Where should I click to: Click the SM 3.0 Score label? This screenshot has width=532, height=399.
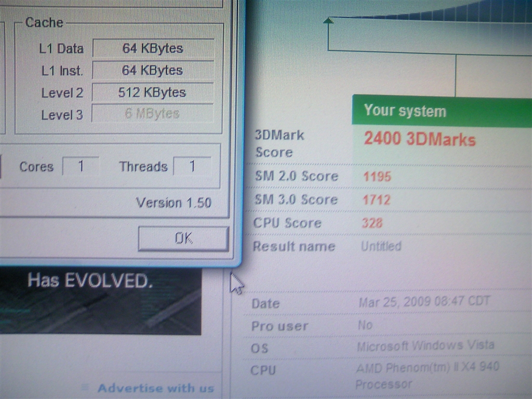pyautogui.click(x=296, y=199)
